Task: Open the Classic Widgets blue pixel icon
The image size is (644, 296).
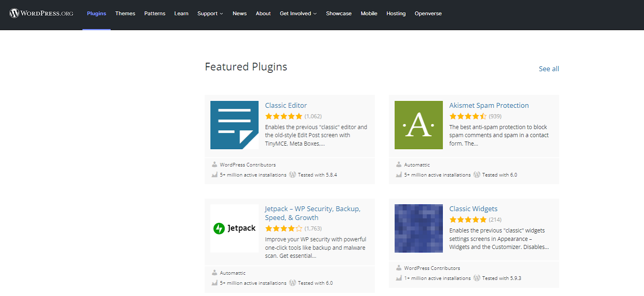Action: (419, 228)
